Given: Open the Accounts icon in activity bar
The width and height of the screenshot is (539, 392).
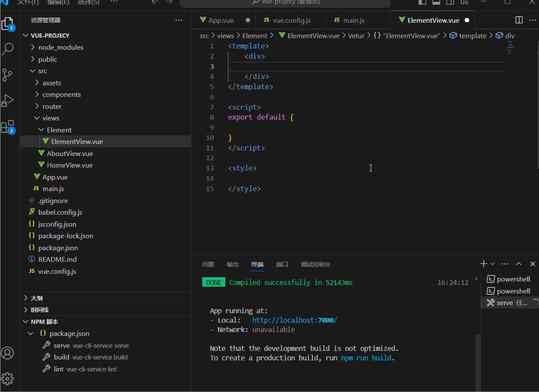Looking at the screenshot, I should click(8, 353).
